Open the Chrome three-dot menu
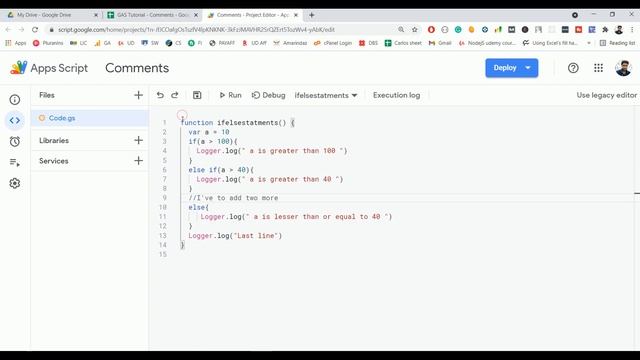Image resolution: width=640 pixels, height=360 pixels. tap(632, 29)
